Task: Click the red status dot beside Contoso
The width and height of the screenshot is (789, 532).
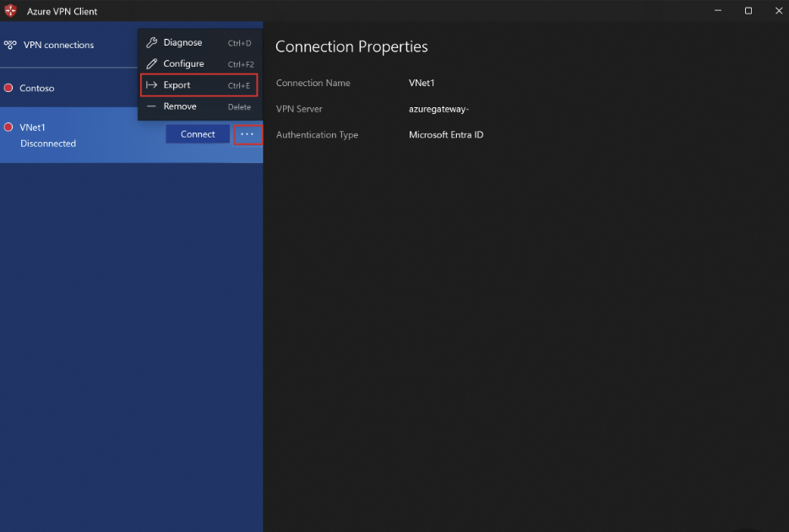Action: pyautogui.click(x=8, y=88)
